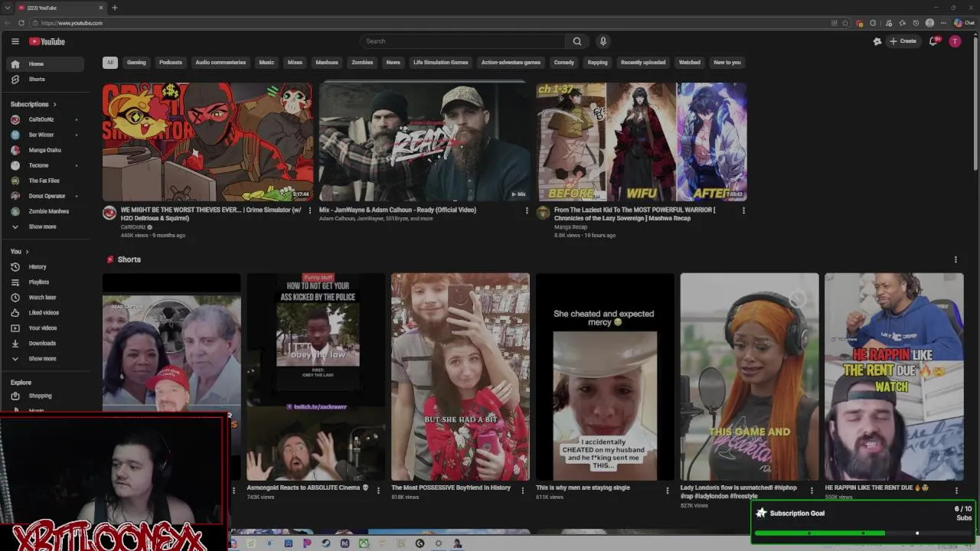Open CaRtOoNz channel avatar under video
The image size is (980, 551).
[x=109, y=213]
